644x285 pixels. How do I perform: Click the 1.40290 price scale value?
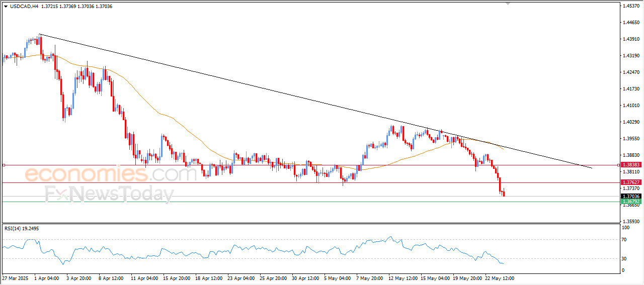(630, 122)
